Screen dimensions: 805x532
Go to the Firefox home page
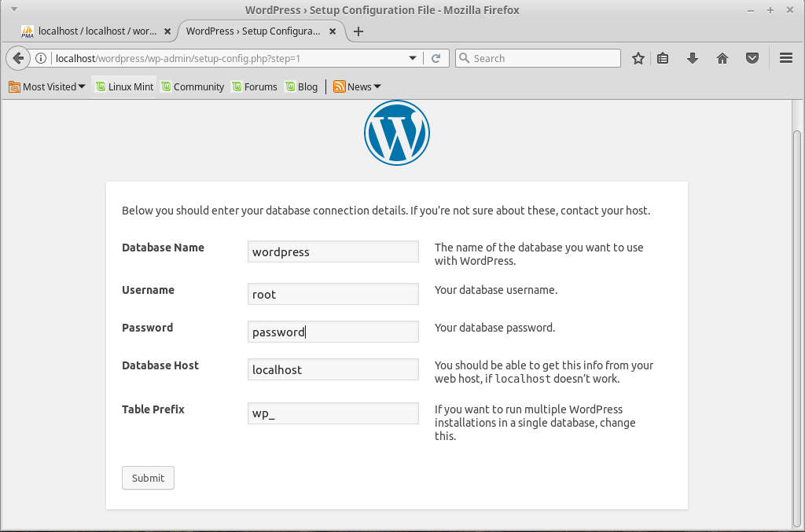click(722, 58)
